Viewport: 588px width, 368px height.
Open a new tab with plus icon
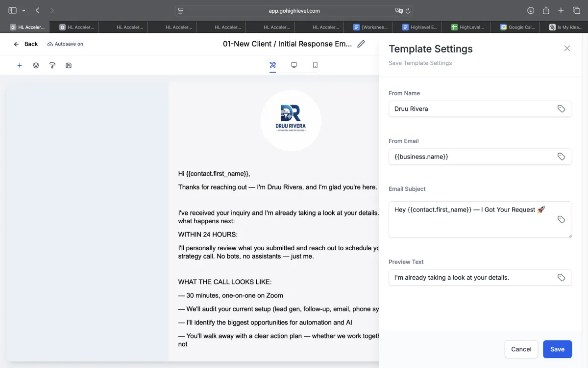click(x=561, y=10)
